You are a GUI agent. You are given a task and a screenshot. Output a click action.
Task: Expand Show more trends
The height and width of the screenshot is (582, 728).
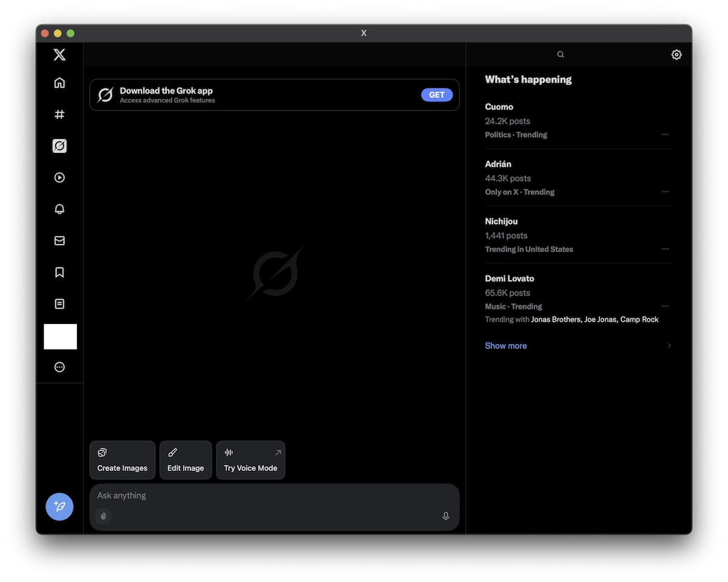pos(505,345)
